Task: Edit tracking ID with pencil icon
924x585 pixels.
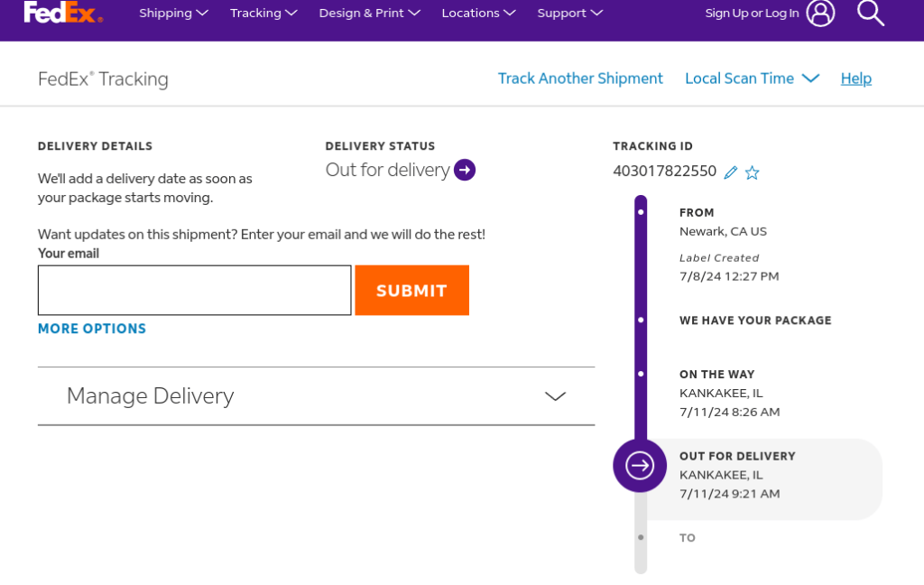Action: [731, 172]
